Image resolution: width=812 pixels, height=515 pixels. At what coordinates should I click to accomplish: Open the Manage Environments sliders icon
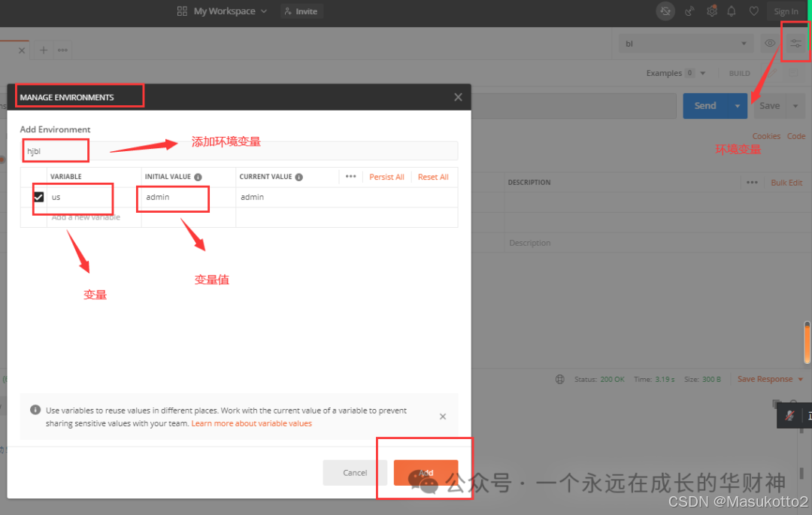pyautogui.click(x=795, y=44)
